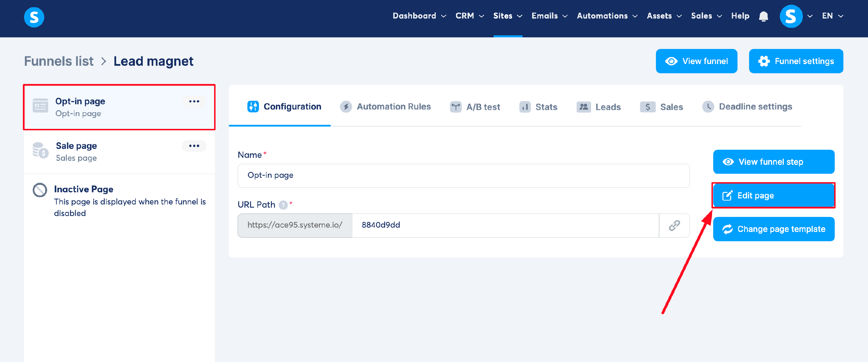Switch to the Deadline settings tab
This screenshot has height=362, width=868.
click(747, 107)
